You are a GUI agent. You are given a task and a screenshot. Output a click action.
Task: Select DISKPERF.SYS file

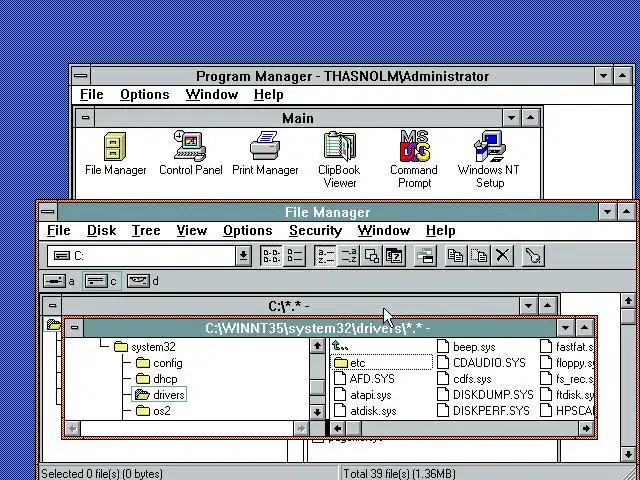483,411
